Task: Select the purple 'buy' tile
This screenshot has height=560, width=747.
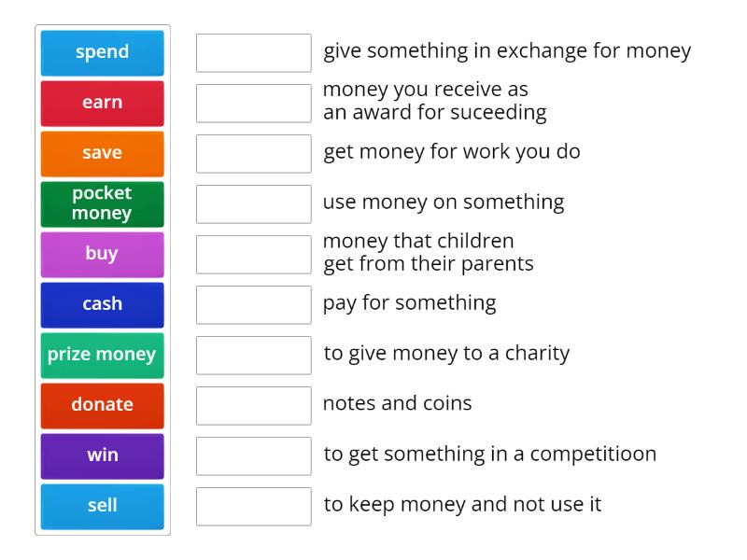Action: 102,255
